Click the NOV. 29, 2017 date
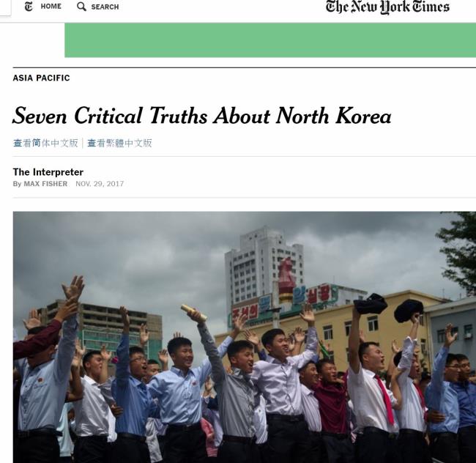Viewport: 476px width, 463px height. [x=100, y=184]
